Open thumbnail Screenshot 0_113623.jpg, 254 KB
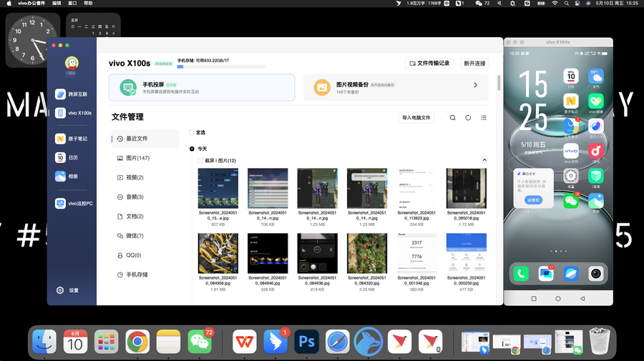Viewport: 644px width, 361px height. pos(416,188)
